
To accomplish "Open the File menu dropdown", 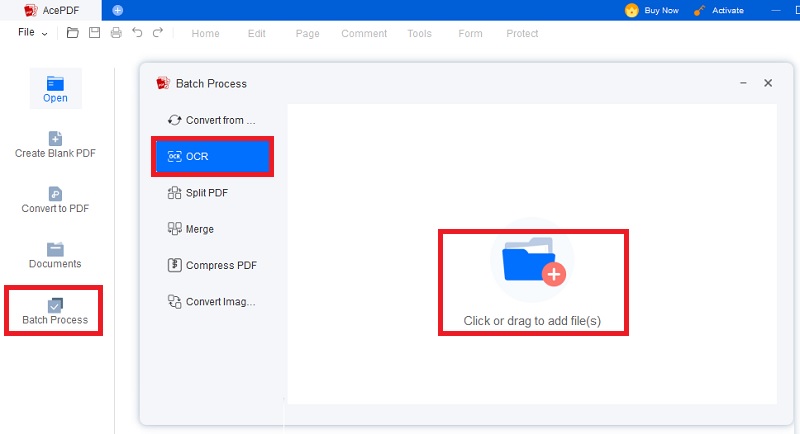I will tap(33, 33).
